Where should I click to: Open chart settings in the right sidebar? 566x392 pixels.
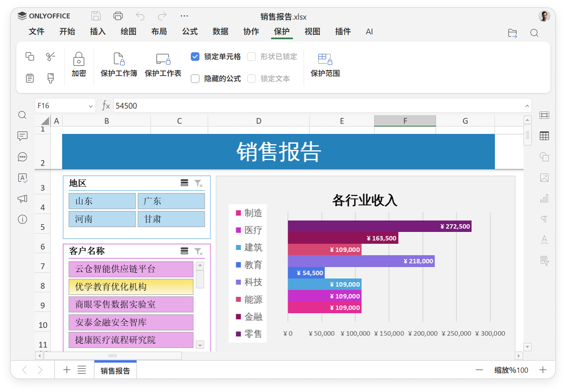coord(544,198)
